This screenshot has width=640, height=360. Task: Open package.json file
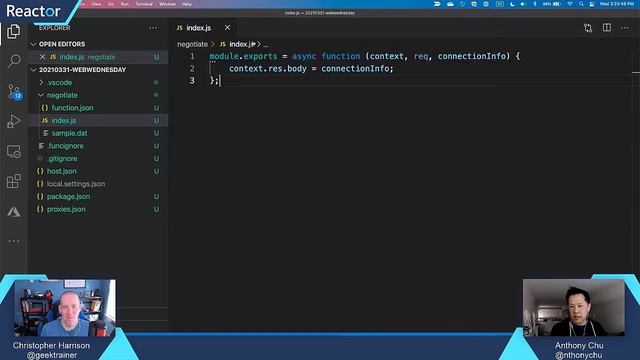coord(98,196)
